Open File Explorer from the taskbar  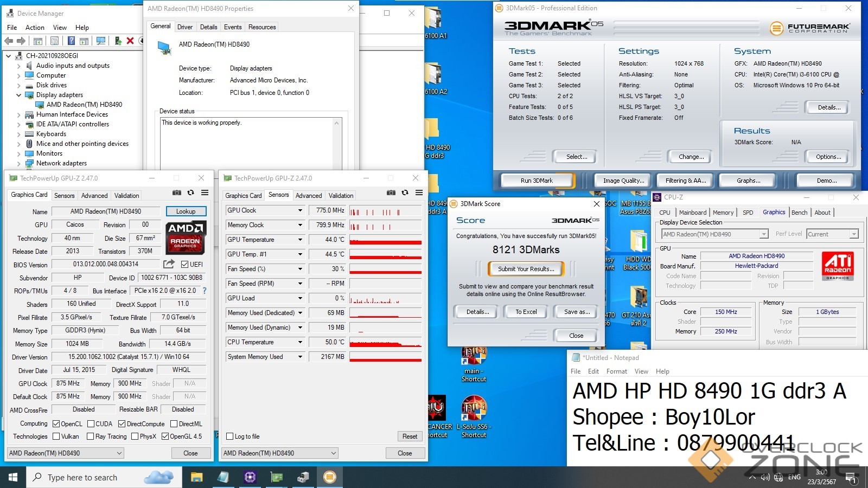coord(196,477)
